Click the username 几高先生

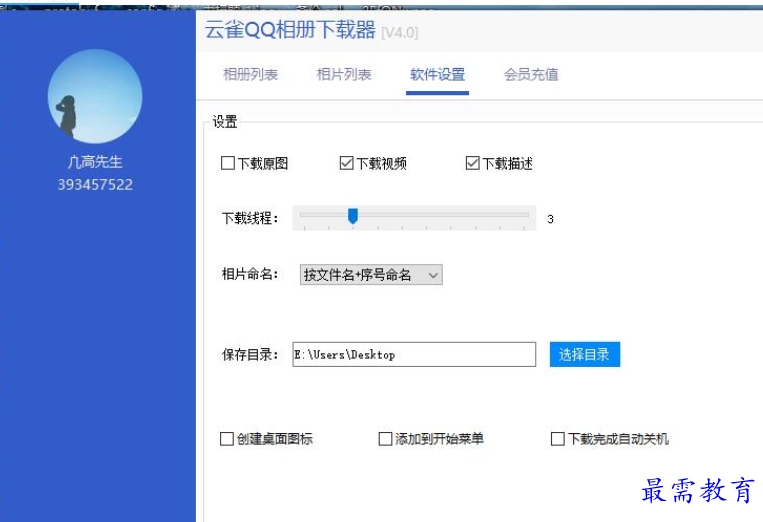95,162
